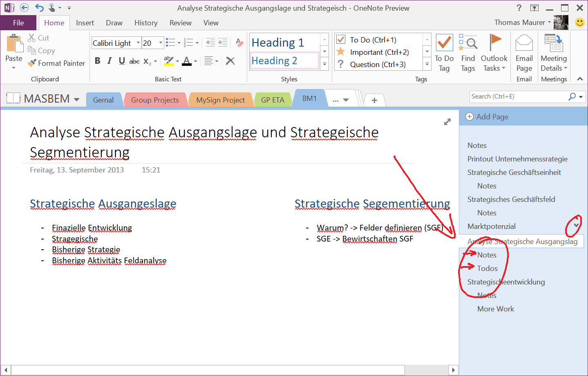Apply yellow text highlight color
Viewport: 588px width, 376px height.
(x=168, y=61)
